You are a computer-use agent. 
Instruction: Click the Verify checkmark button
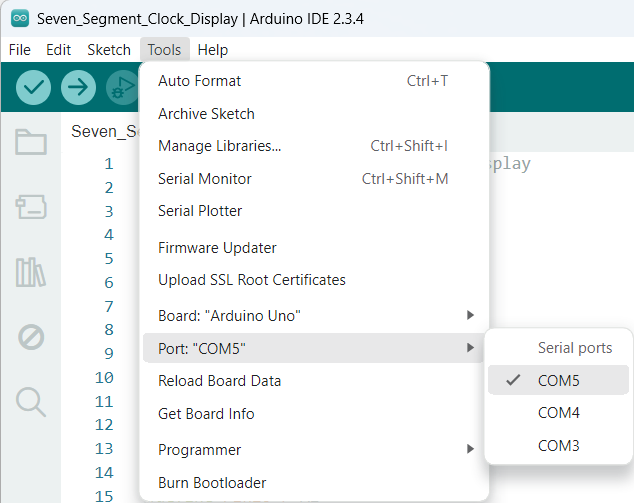(x=34, y=87)
